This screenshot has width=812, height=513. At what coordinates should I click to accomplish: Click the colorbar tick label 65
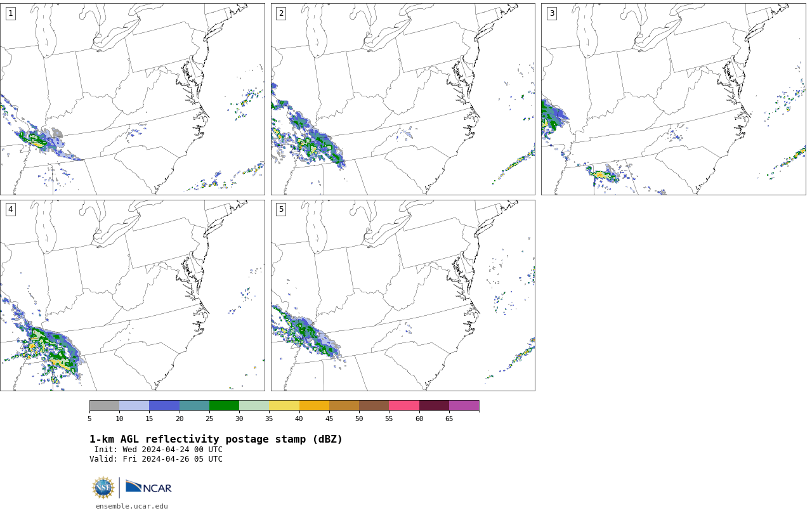[x=449, y=419]
